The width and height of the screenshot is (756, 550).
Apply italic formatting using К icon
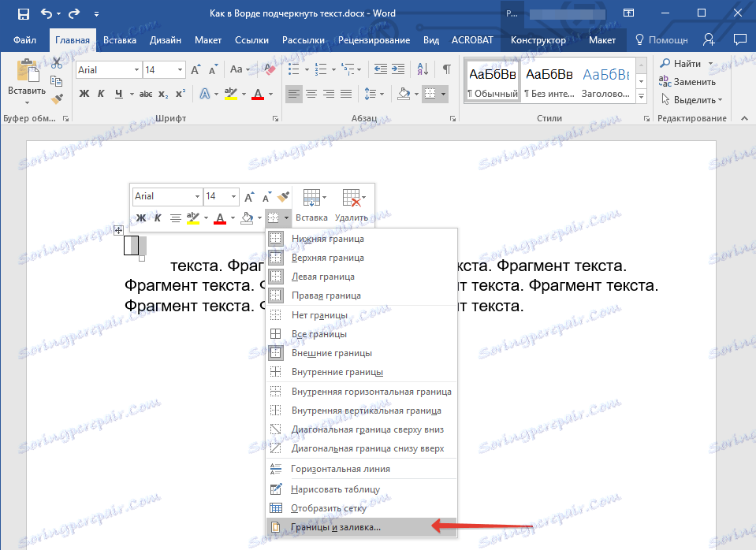coord(102,92)
